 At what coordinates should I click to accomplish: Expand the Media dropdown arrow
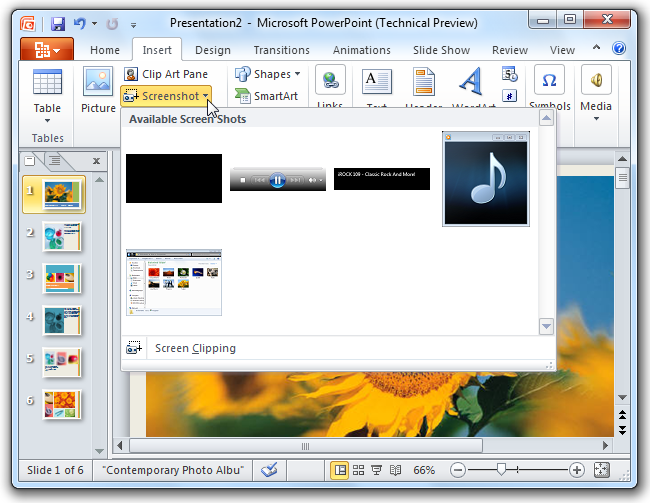[x=596, y=118]
